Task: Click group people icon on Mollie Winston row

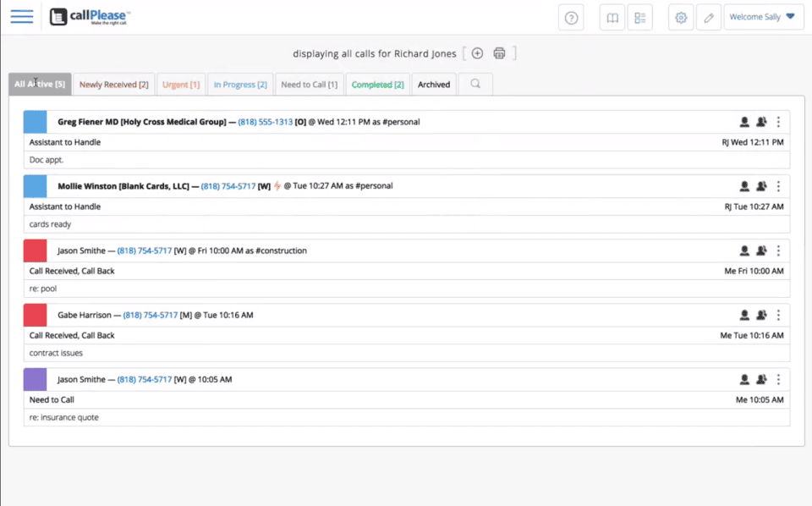Action: [761, 186]
